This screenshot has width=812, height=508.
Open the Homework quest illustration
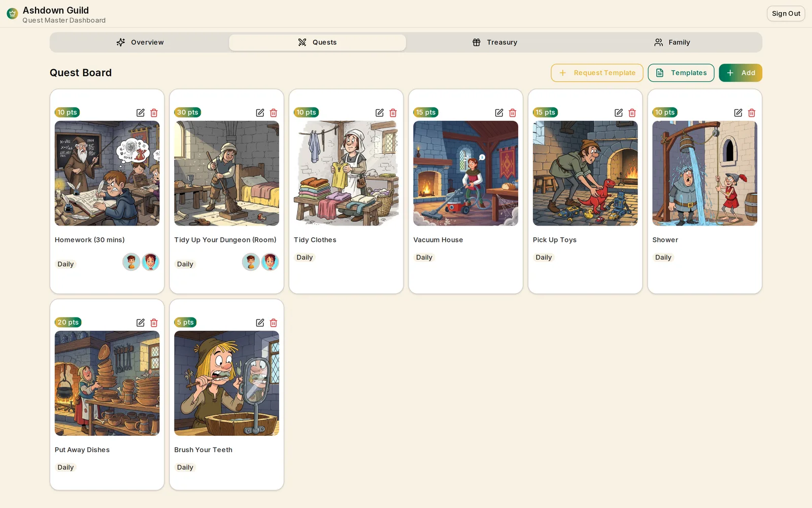pyautogui.click(x=107, y=173)
